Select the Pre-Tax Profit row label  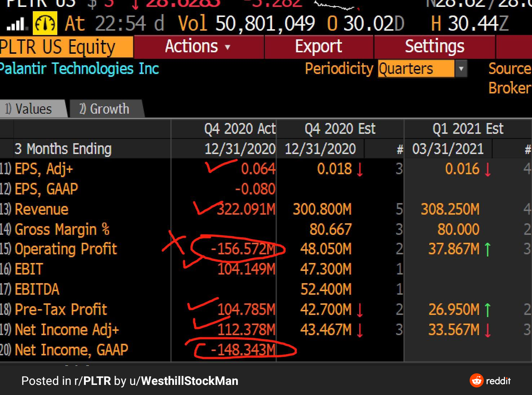point(61,310)
